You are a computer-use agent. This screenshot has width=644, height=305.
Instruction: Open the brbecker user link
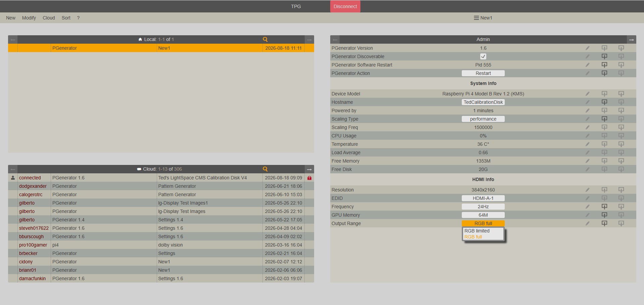coord(28,253)
